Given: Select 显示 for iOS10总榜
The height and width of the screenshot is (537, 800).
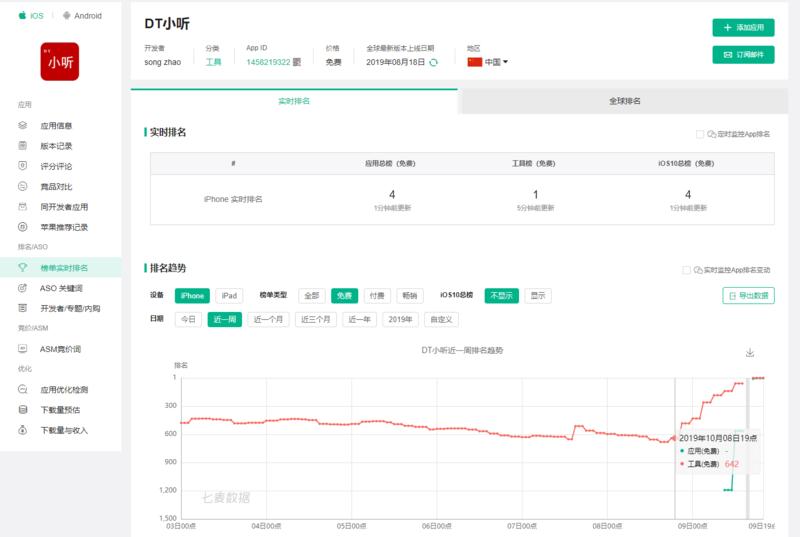Looking at the screenshot, I should tap(538, 296).
